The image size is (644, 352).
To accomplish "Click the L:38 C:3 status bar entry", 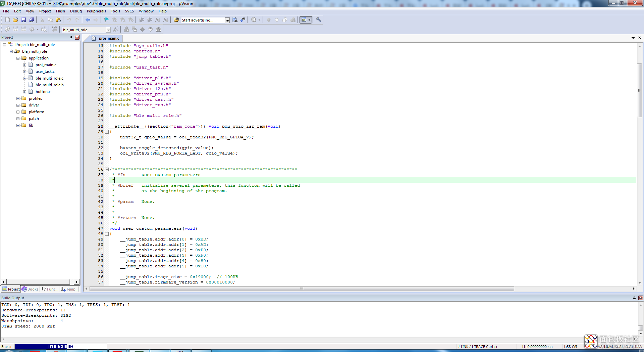I will [x=571, y=347].
